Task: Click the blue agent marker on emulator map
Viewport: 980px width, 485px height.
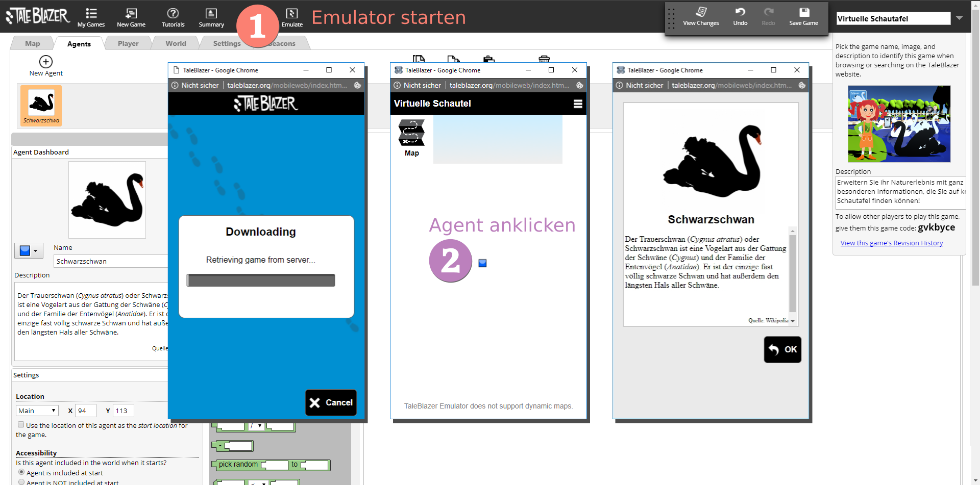Action: coord(482,263)
